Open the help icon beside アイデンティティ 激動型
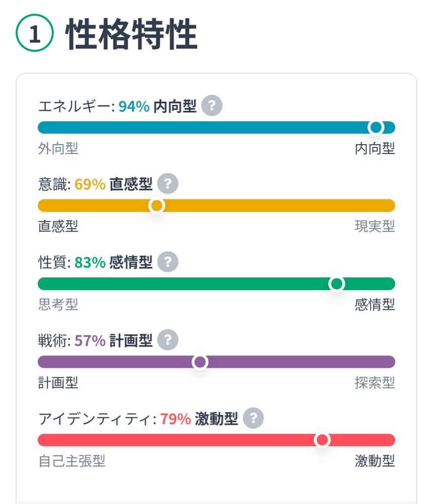Screen dimensions: 433x504 253,418
